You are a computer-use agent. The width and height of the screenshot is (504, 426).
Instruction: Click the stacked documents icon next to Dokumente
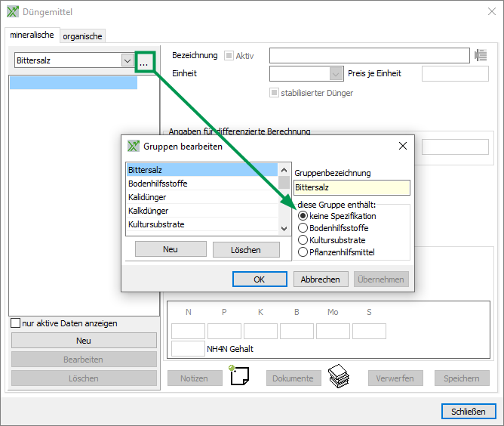(339, 375)
